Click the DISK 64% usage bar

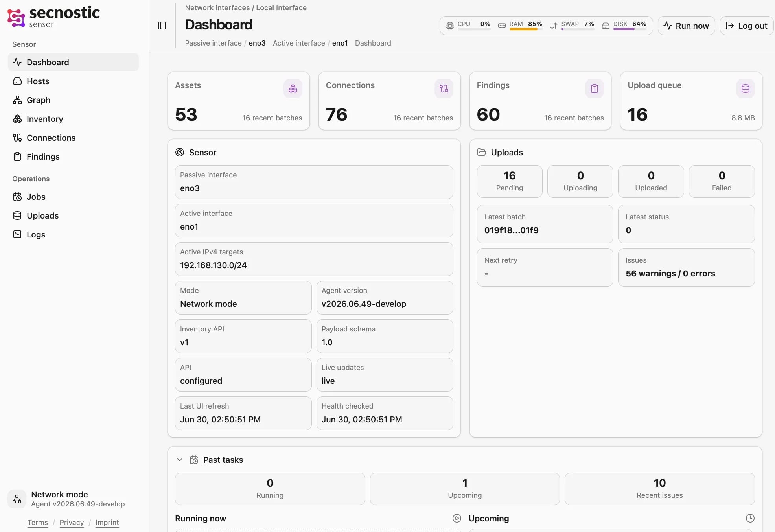click(x=630, y=29)
